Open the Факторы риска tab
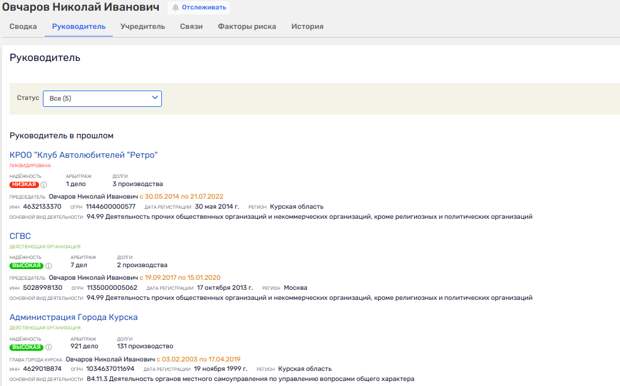The image size is (620, 386). pos(247,26)
